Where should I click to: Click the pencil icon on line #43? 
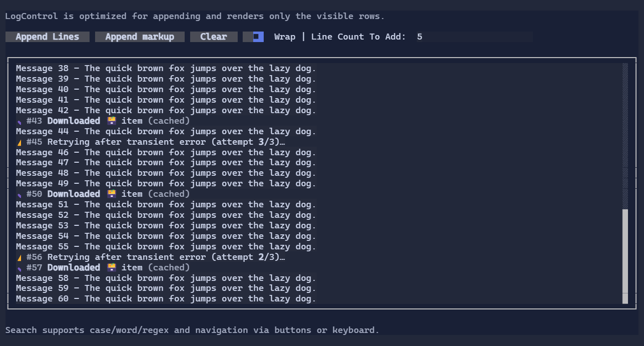[x=19, y=121]
